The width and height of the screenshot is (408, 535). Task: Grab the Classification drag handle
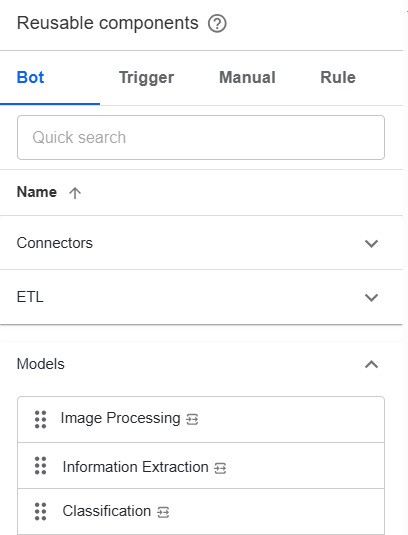[41, 511]
